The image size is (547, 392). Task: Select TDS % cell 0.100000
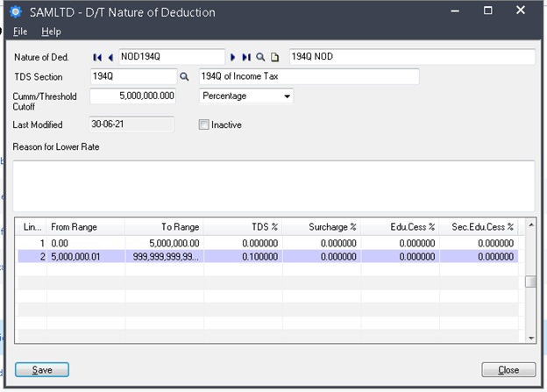243,257
